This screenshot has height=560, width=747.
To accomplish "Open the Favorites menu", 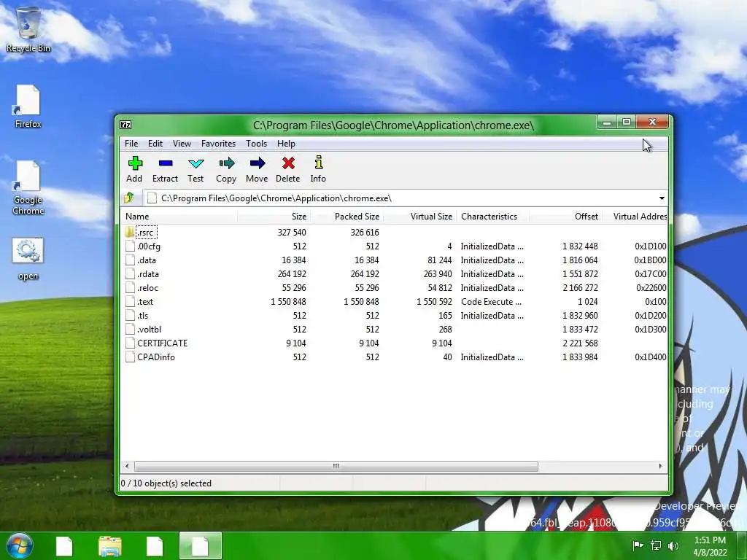I will click(218, 144).
